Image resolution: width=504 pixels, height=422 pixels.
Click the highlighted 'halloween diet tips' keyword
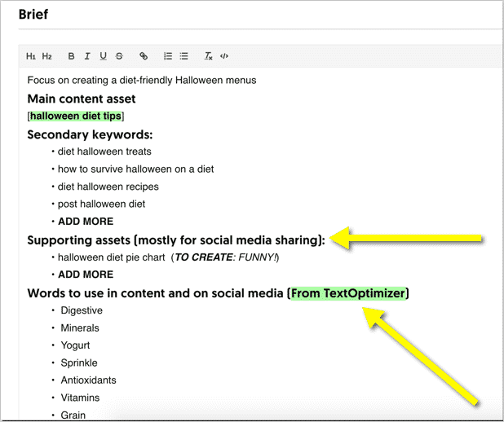76,116
